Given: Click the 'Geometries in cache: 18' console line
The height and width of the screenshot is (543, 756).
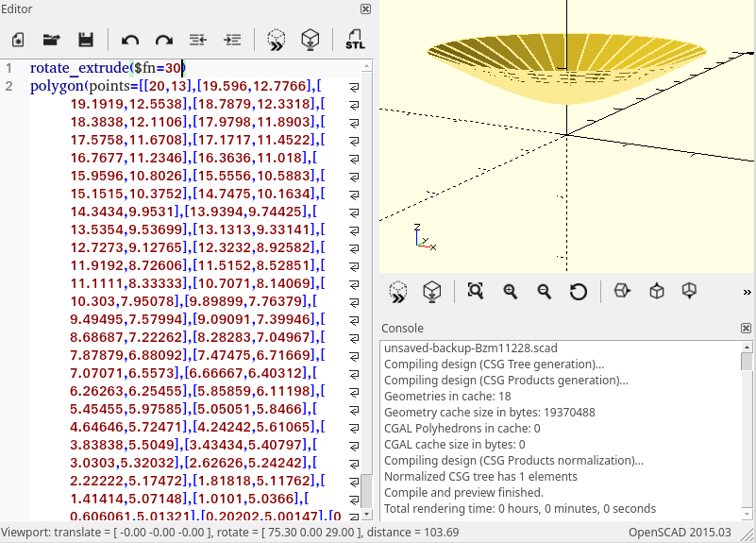Looking at the screenshot, I should click(447, 397).
